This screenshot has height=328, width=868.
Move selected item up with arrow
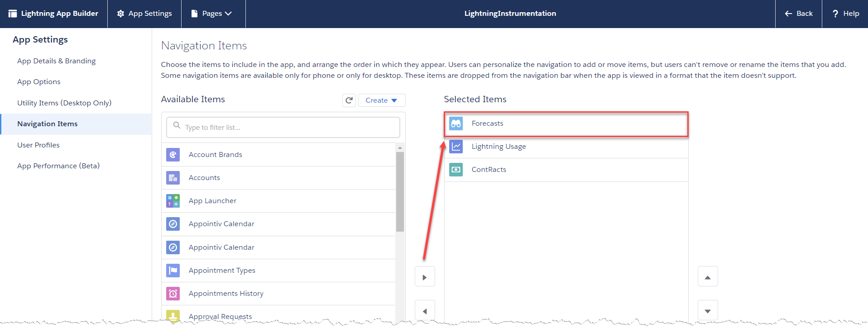coord(708,277)
